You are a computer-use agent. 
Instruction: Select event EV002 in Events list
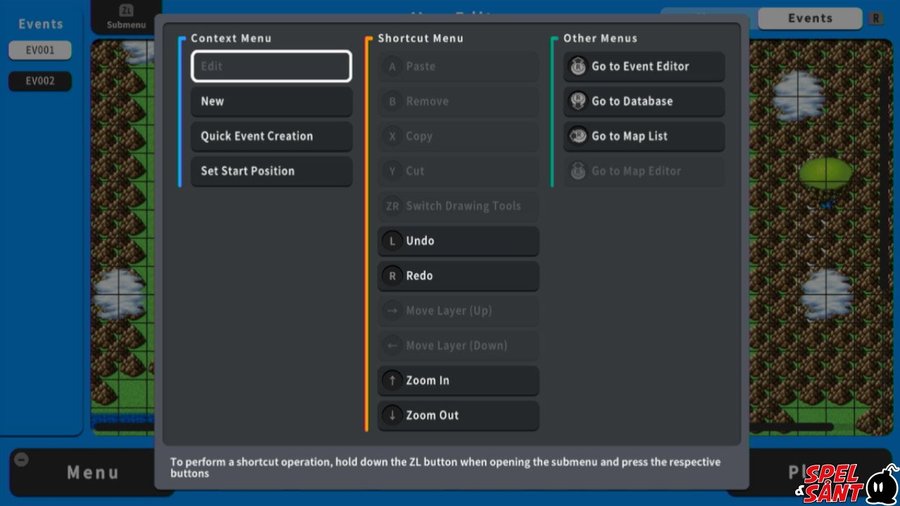click(x=40, y=81)
